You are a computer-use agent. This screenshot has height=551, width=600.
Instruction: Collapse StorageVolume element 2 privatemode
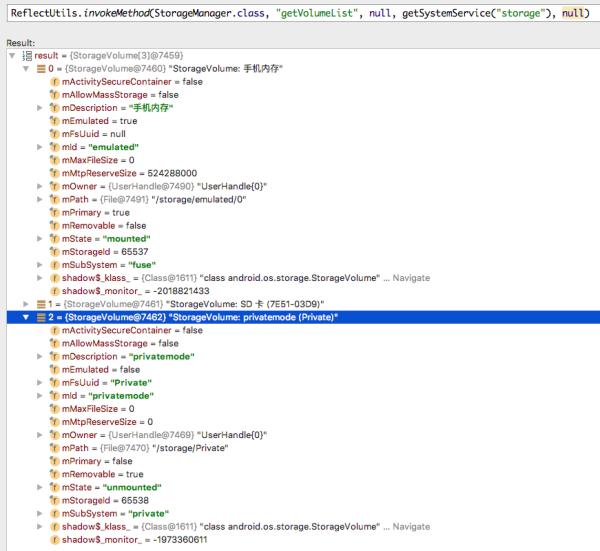[x=26, y=317]
